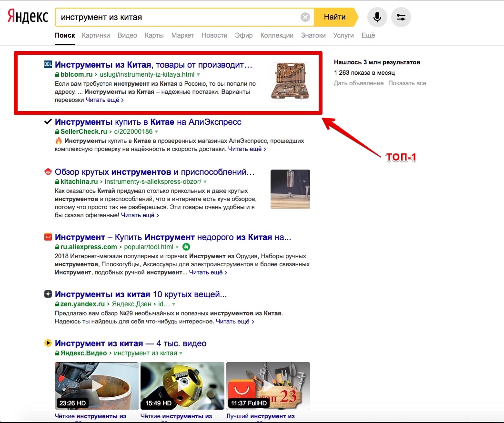Screen dimensions: 504x423
Task: Expand the kitachina.ru result arrow menu
Action: pos(205,181)
